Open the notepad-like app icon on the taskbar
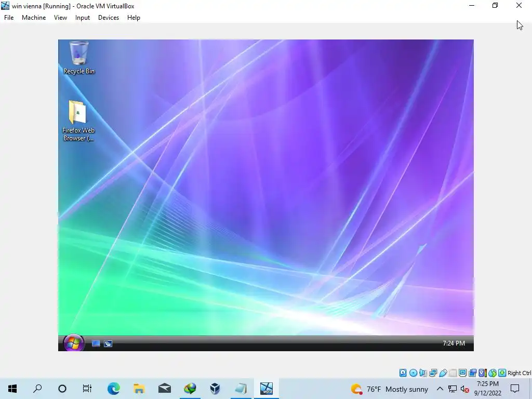532x399 pixels. coord(241,389)
